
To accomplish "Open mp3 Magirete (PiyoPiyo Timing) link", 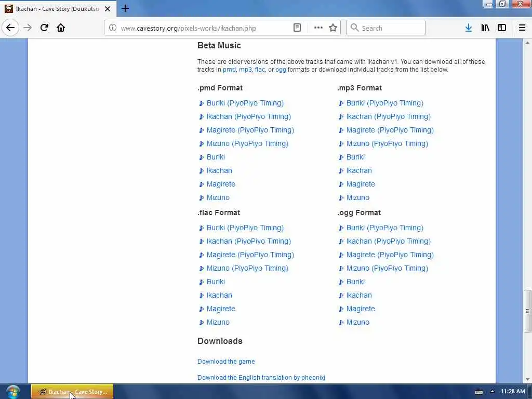I will click(390, 130).
